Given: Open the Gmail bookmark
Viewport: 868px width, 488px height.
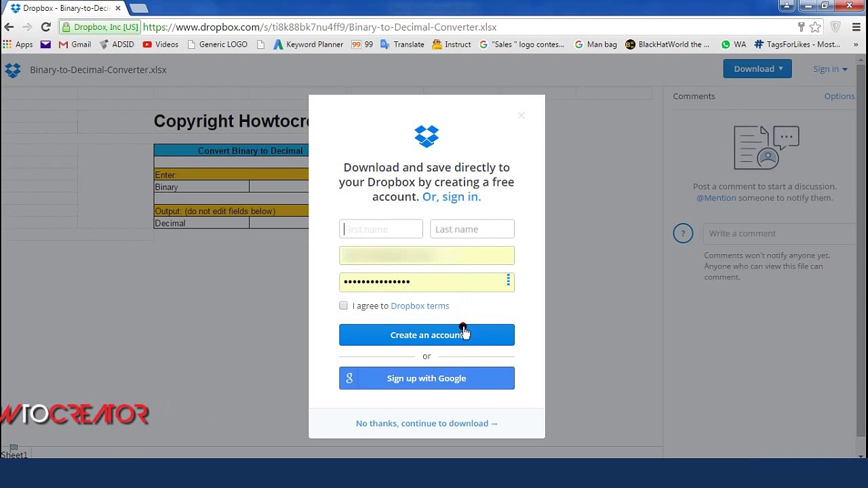Looking at the screenshot, I should pyautogui.click(x=75, y=44).
